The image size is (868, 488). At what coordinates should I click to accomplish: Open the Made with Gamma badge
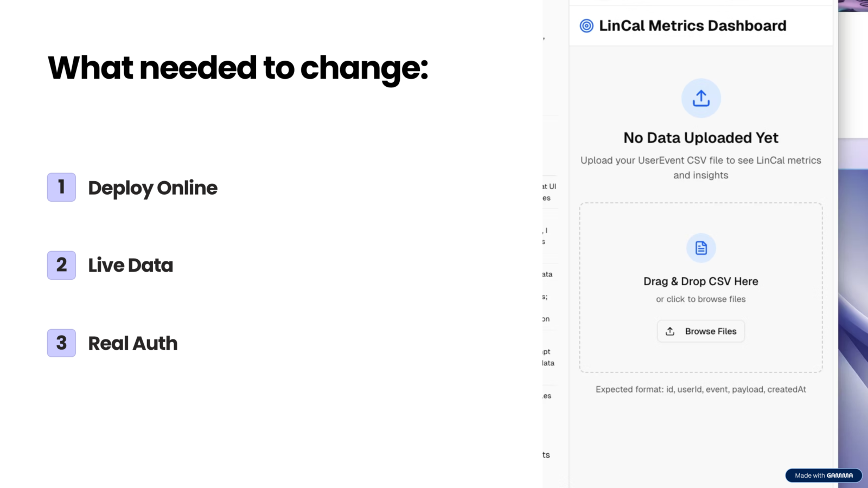click(824, 476)
